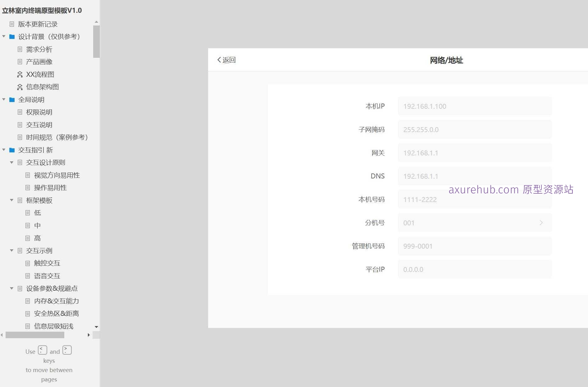The image size is (588, 387).
Task: Click the page icon beside 低
Action: [x=28, y=213]
